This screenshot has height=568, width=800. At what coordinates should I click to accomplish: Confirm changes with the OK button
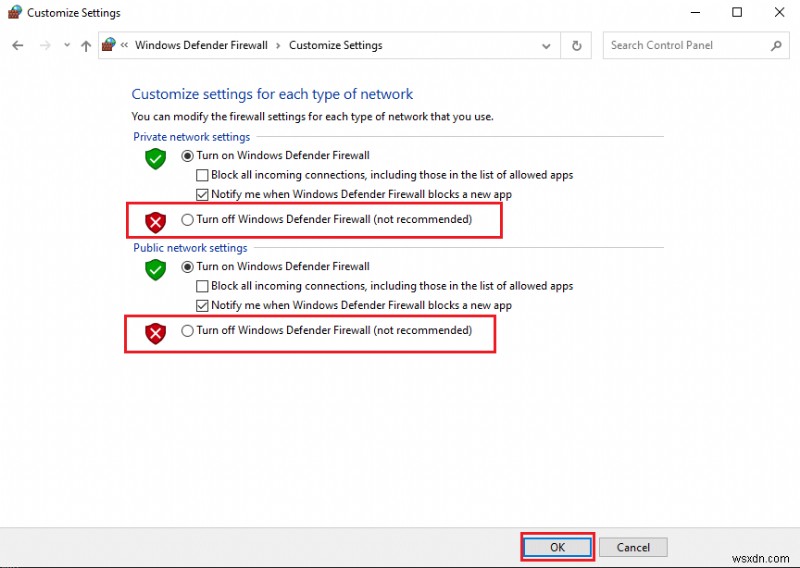click(x=558, y=547)
